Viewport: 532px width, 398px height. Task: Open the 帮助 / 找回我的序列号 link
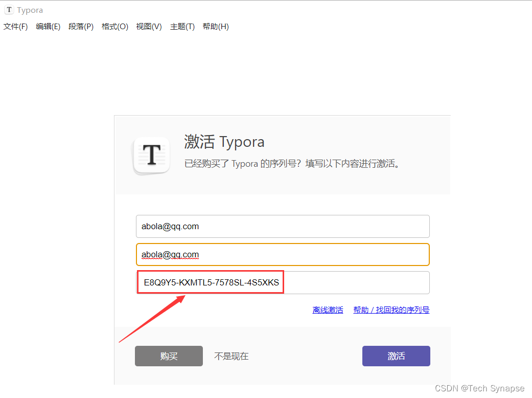[391, 309]
